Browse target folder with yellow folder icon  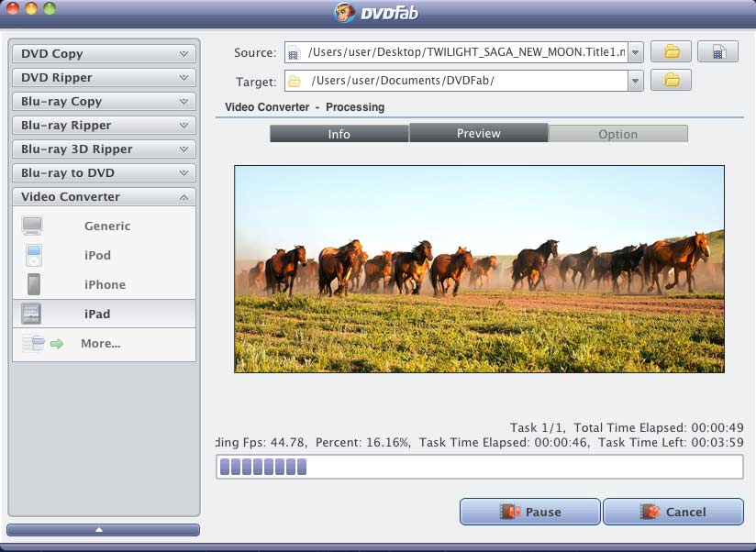(672, 80)
